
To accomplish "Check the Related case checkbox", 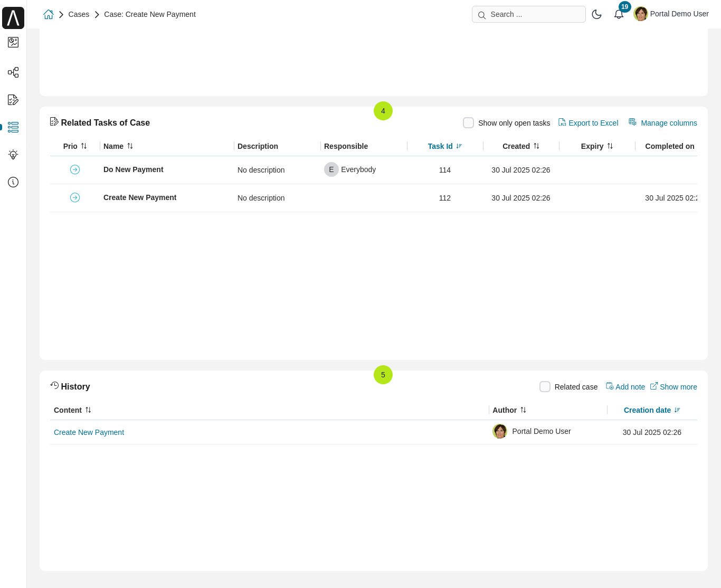I will tap(545, 387).
